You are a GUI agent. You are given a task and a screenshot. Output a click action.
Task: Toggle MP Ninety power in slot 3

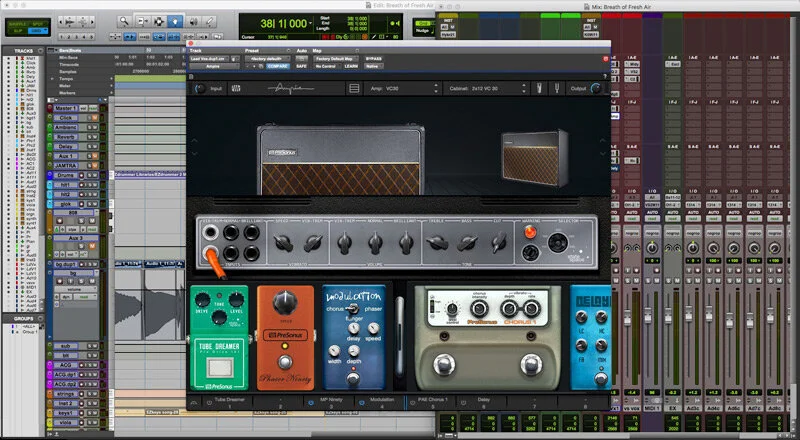311,403
